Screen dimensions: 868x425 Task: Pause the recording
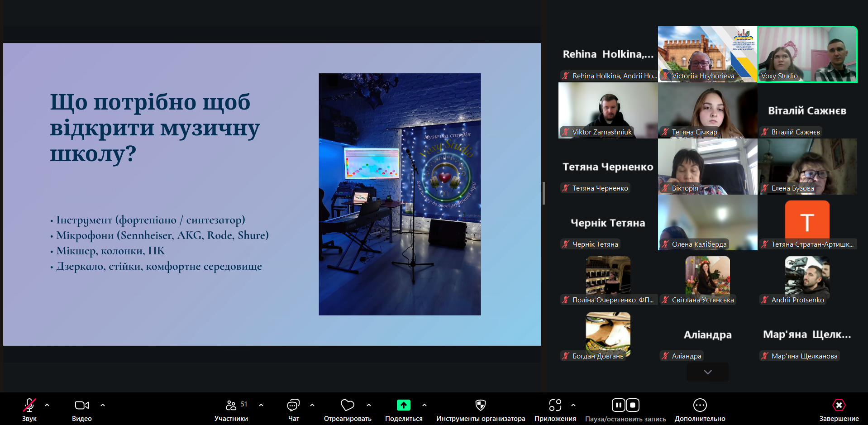[x=618, y=405]
